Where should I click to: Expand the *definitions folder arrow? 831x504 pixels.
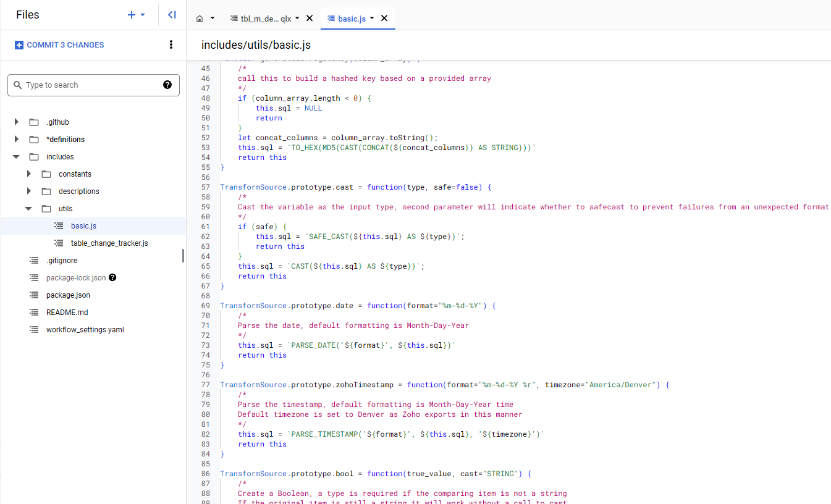(17, 140)
